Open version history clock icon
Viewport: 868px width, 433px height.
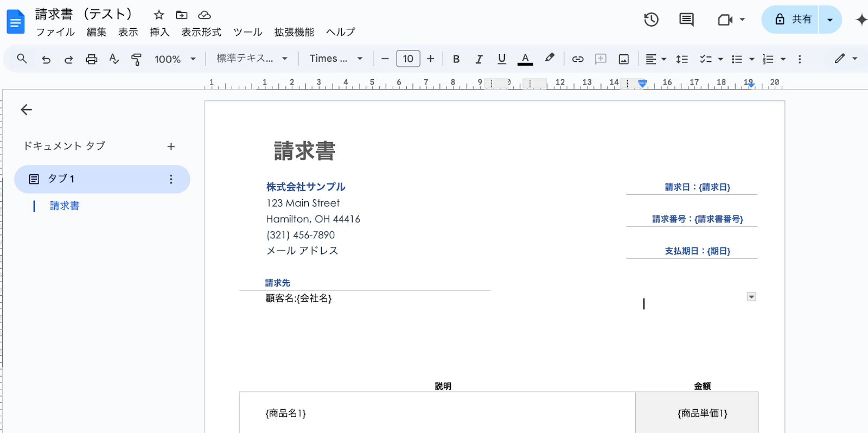(651, 20)
